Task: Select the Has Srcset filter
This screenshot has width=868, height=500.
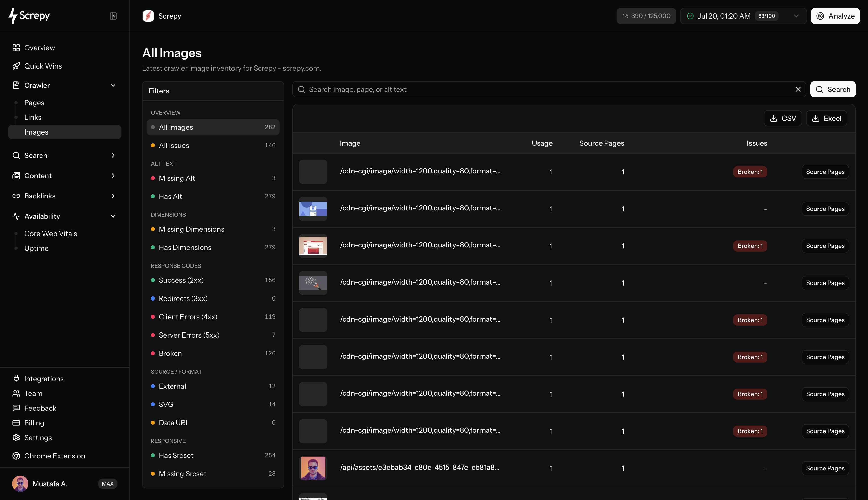Action: (213, 455)
